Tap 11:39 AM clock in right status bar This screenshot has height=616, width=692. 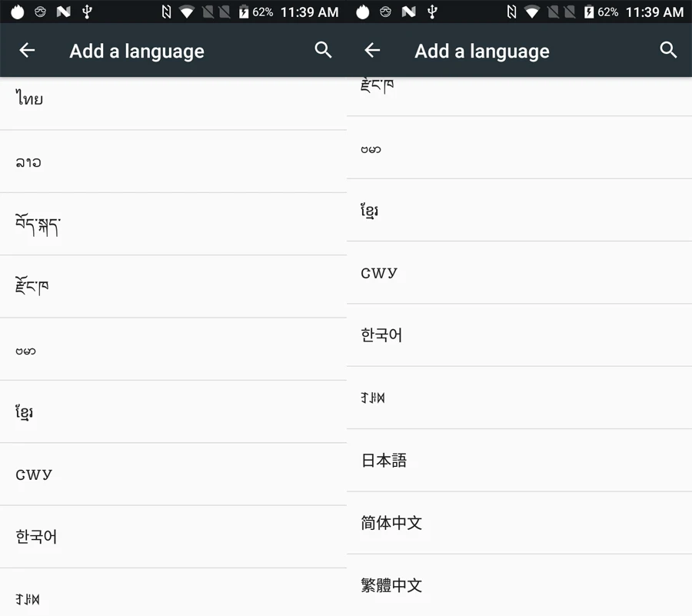[654, 12]
